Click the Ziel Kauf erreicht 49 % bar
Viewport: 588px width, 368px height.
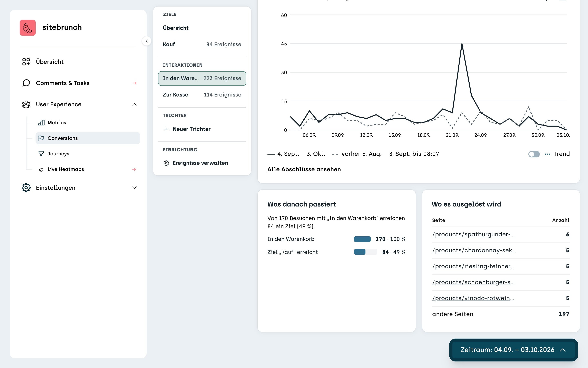pos(365,252)
